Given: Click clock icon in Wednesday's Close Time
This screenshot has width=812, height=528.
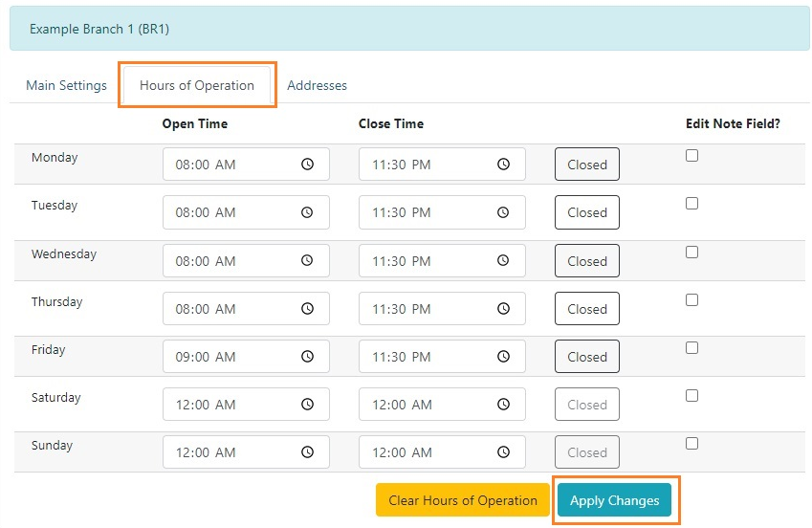Looking at the screenshot, I should coord(503,261).
